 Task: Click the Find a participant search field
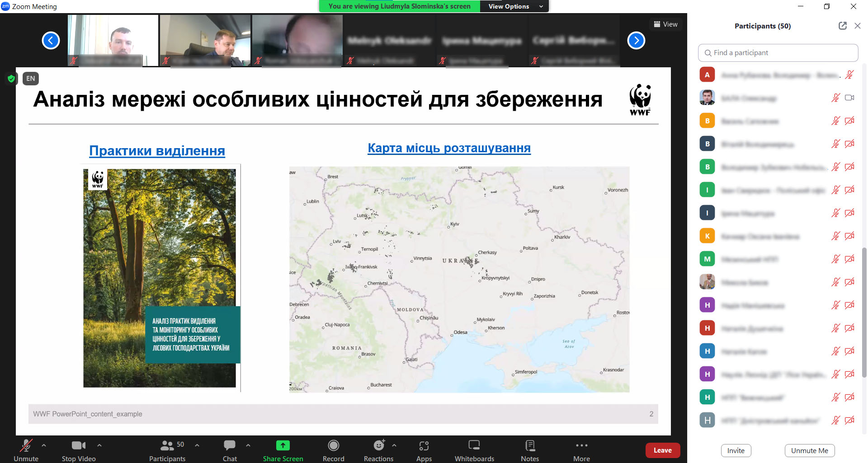point(778,53)
